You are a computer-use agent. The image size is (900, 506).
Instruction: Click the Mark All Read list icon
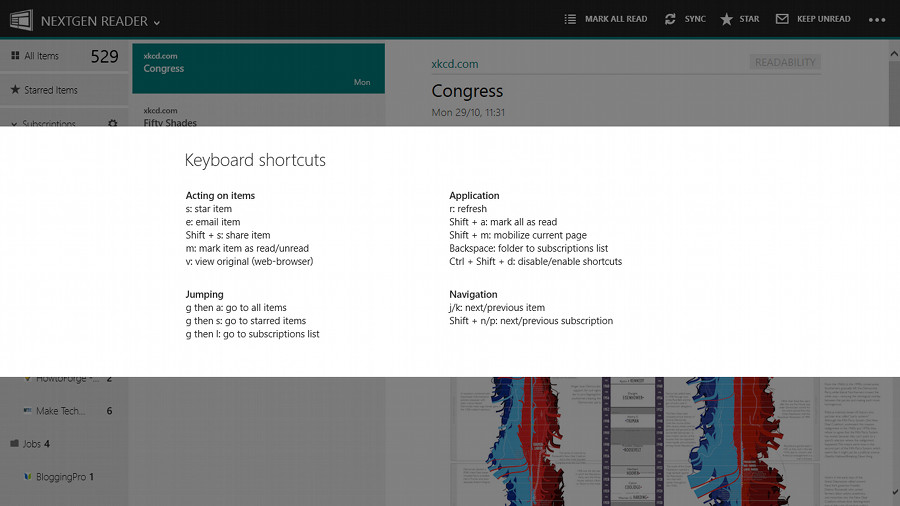click(570, 19)
